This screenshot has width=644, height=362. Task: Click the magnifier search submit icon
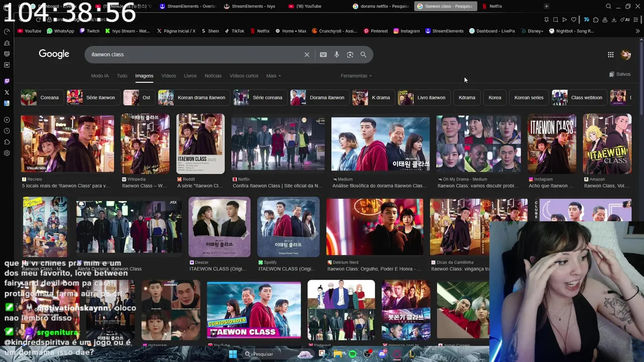pos(363,54)
